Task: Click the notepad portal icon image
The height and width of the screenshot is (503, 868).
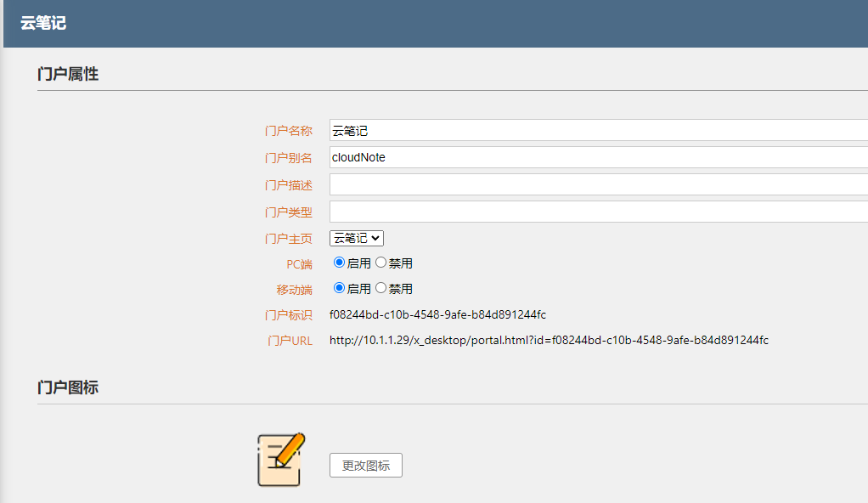Action: point(281,460)
